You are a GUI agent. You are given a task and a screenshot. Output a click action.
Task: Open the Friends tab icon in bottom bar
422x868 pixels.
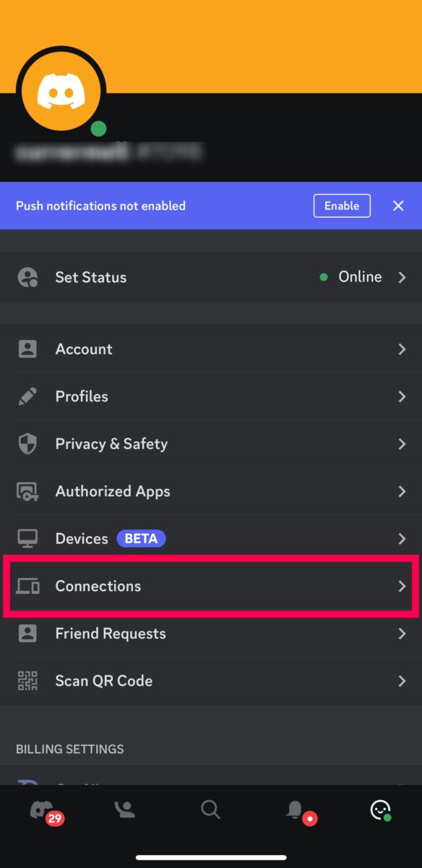point(126,810)
